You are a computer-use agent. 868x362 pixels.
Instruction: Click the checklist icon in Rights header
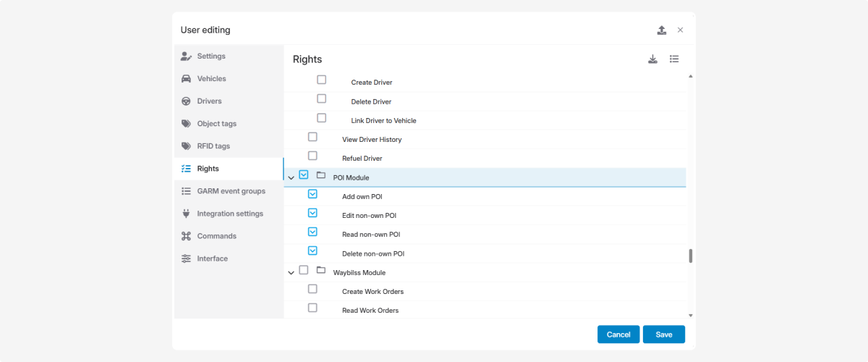click(x=674, y=59)
